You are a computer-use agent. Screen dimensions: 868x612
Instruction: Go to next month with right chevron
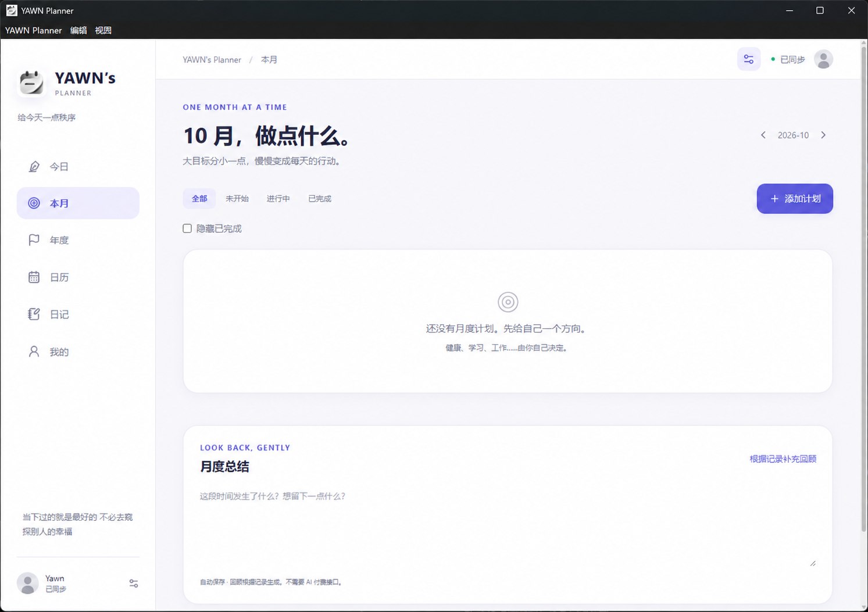[823, 135]
